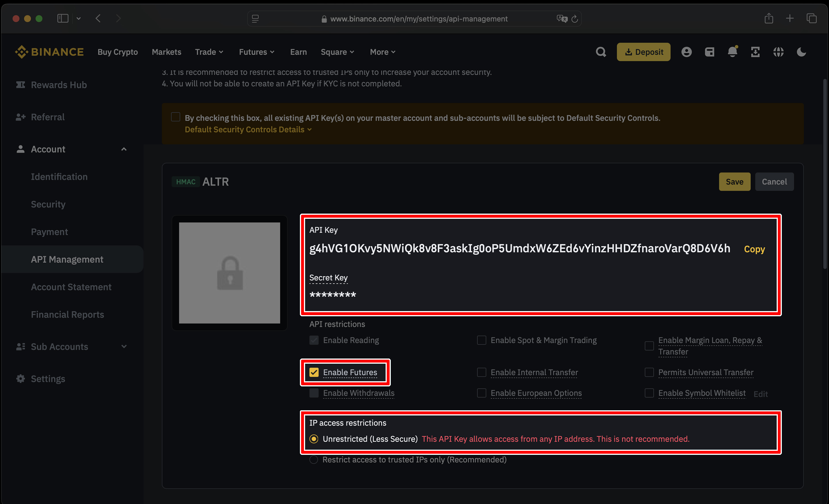
Task: Open the user profile icon
Action: pos(686,52)
